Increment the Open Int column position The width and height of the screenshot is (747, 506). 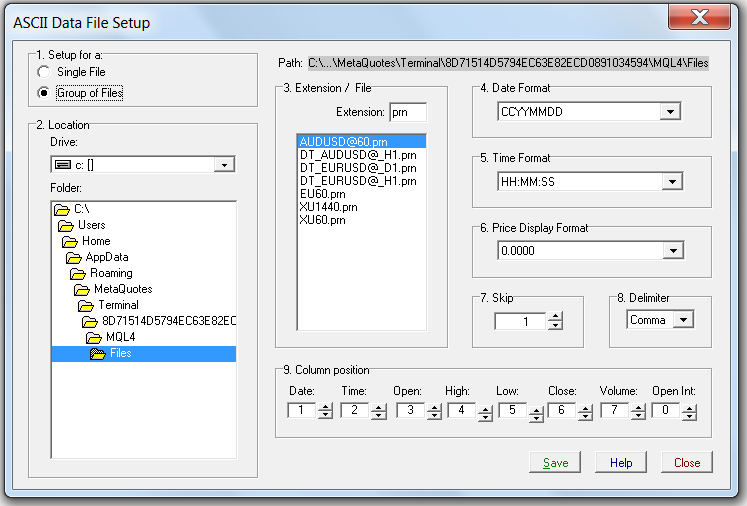[x=689, y=408]
